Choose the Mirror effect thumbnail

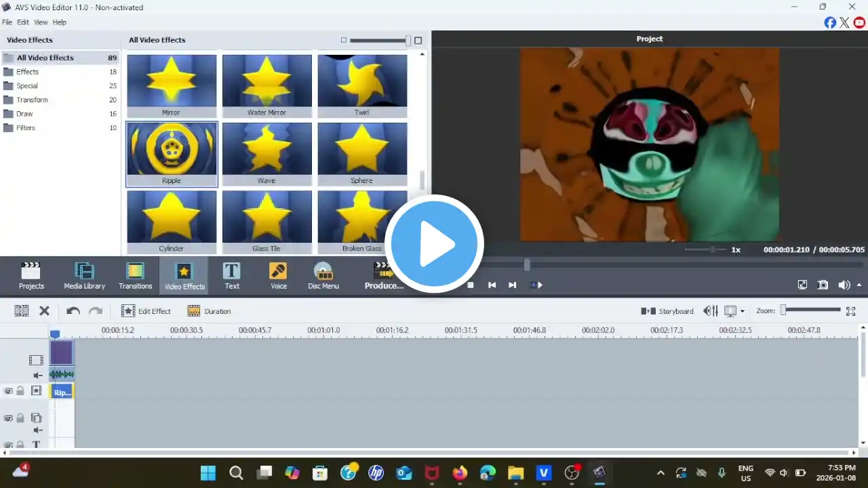pos(172,85)
